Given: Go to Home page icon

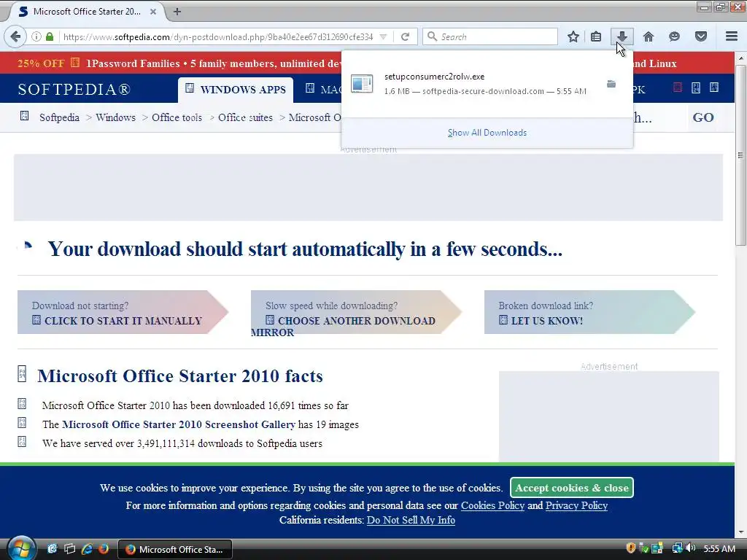Looking at the screenshot, I should [649, 36].
